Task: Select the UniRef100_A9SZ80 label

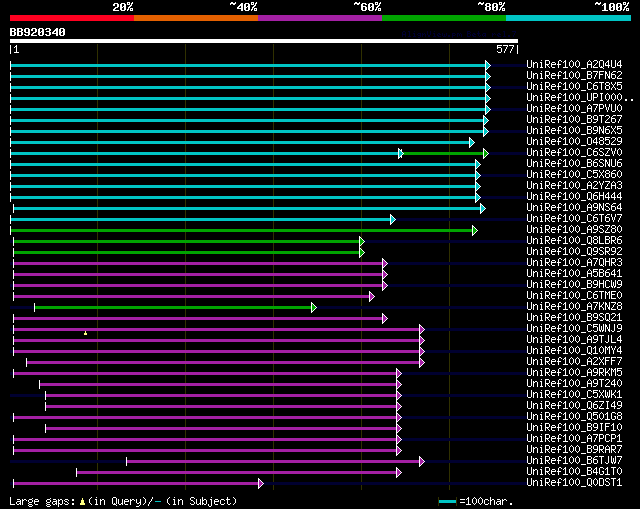Action: pos(574,230)
